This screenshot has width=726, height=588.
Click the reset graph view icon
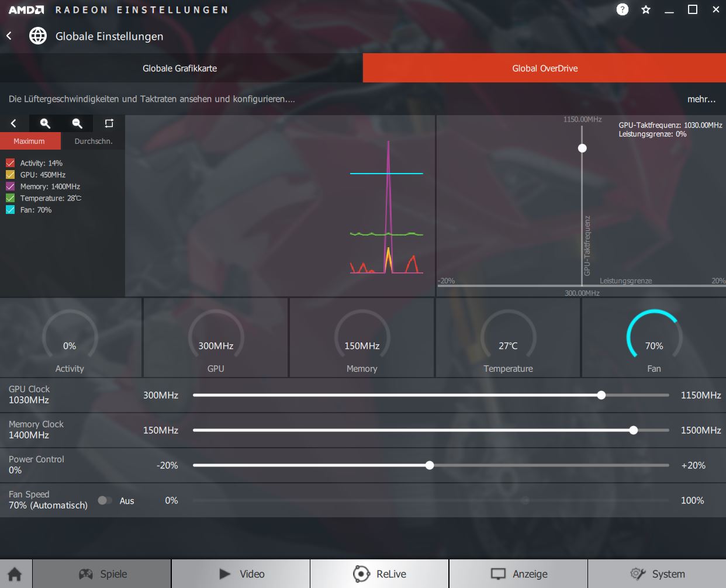point(109,123)
